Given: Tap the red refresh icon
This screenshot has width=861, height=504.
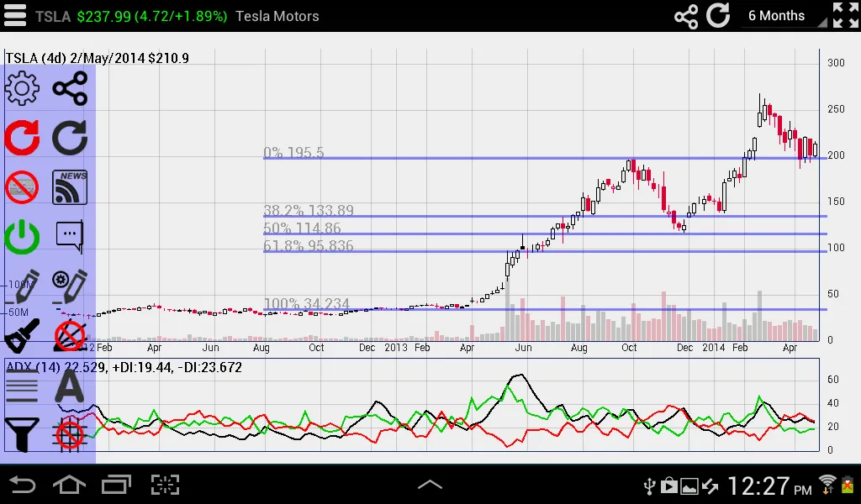Looking at the screenshot, I should pyautogui.click(x=22, y=137).
